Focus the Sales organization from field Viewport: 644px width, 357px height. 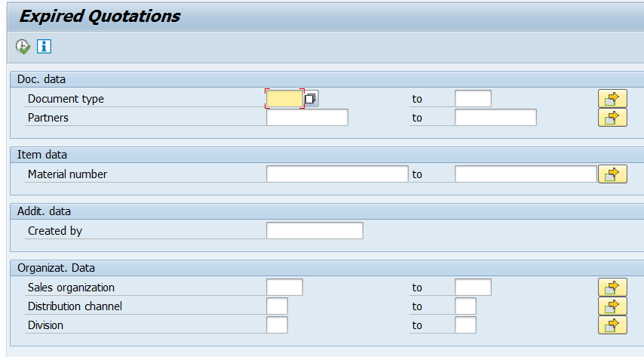(284, 288)
